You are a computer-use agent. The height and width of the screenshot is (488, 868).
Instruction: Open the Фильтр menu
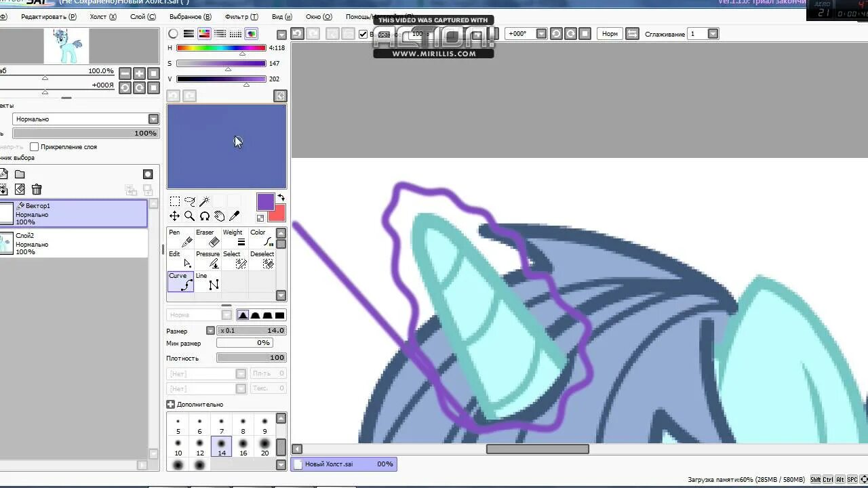tap(241, 16)
